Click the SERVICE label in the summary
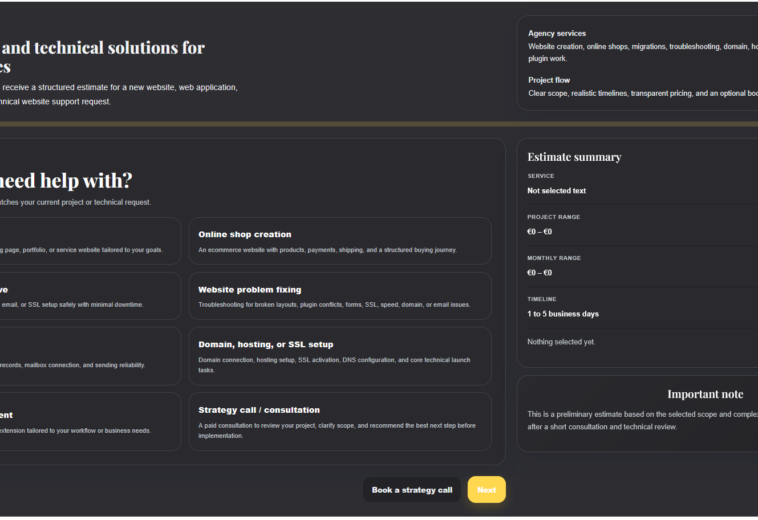Screen dimensions: 758x520 540,176
